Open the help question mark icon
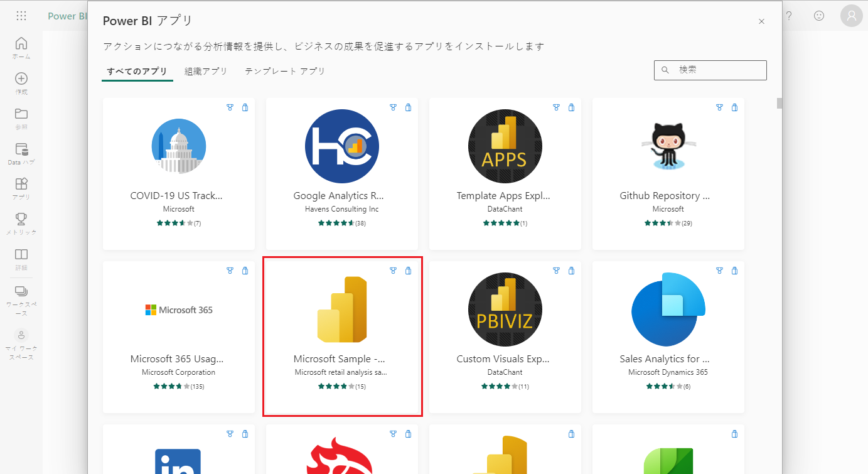The height and width of the screenshot is (474, 868). (x=789, y=16)
